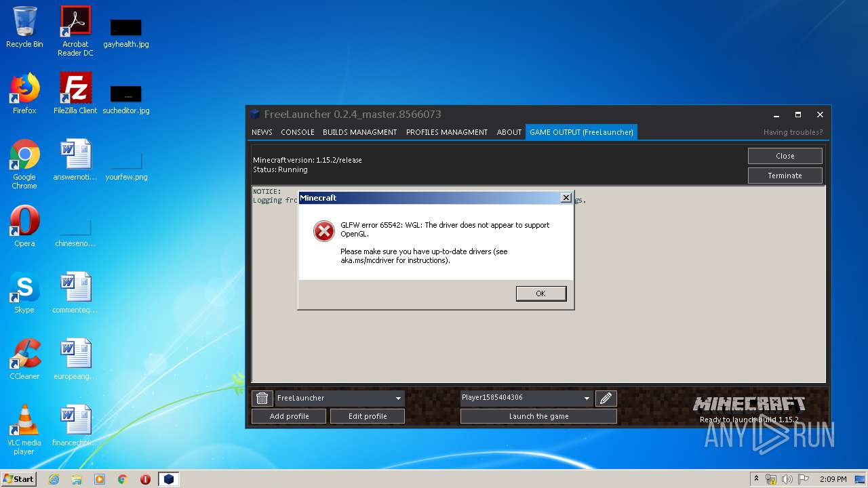Image resolution: width=868 pixels, height=488 pixels.
Task: Switch to the ABOUT tab
Action: (509, 132)
